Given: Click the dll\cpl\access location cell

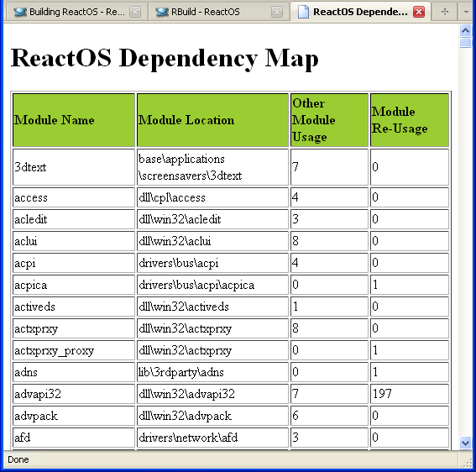Looking at the screenshot, I should tap(212, 197).
